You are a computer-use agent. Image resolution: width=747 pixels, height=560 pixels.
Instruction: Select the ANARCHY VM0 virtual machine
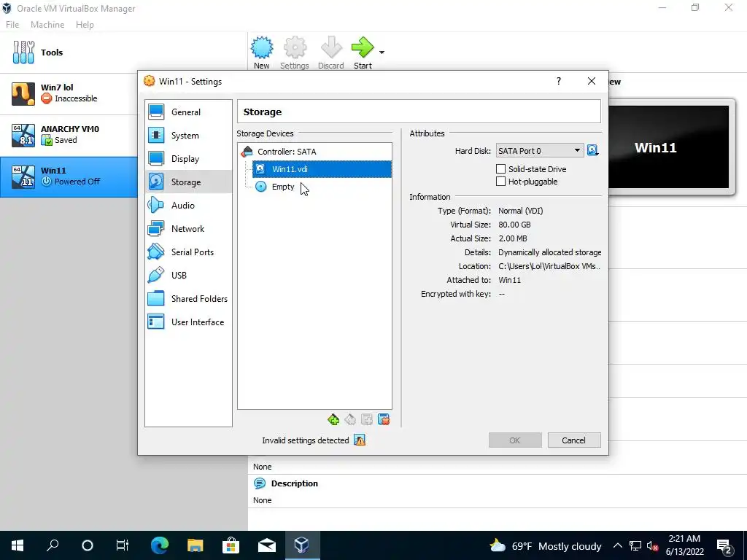[69, 135]
